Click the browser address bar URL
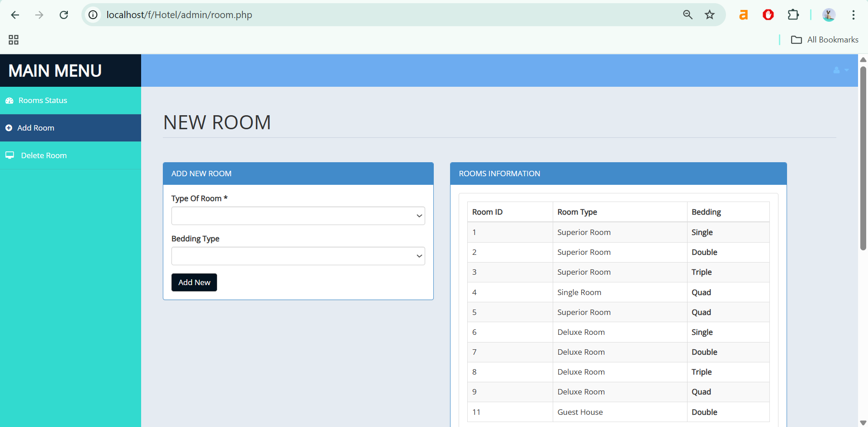Image resolution: width=868 pixels, height=427 pixels. (179, 15)
